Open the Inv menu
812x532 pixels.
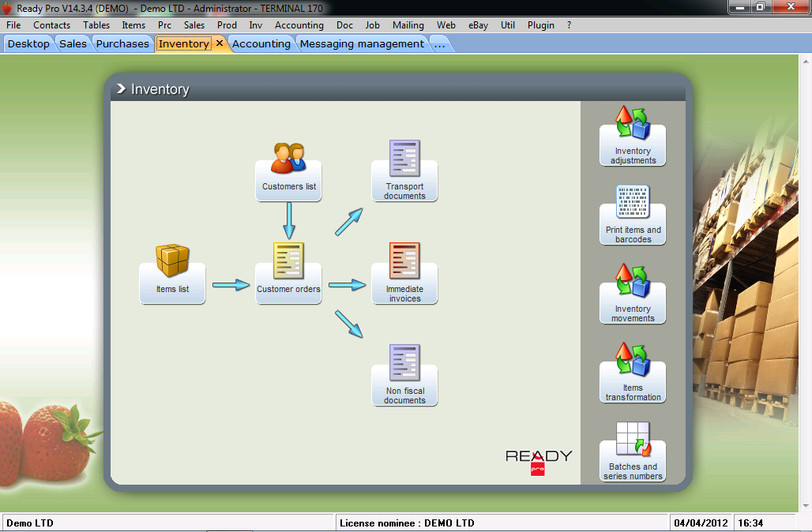click(x=256, y=24)
